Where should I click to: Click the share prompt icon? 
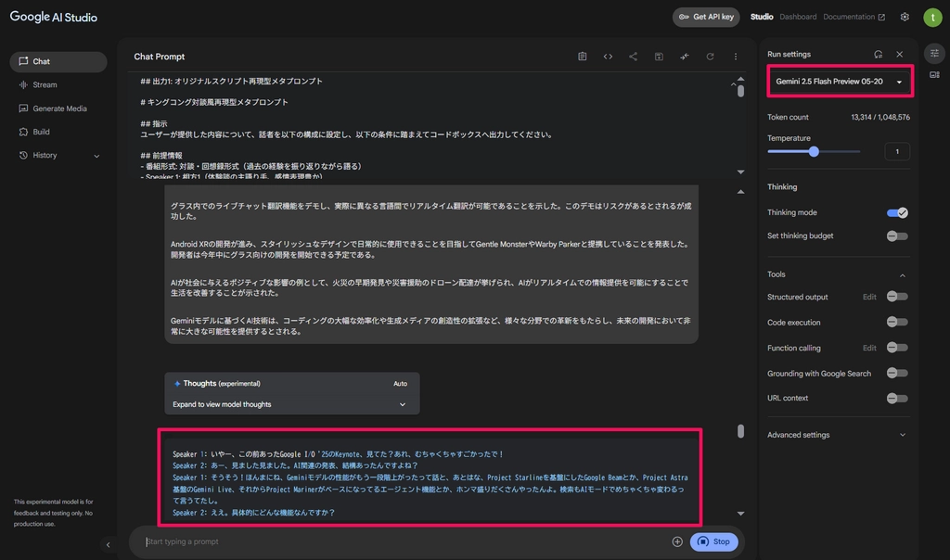[633, 57]
